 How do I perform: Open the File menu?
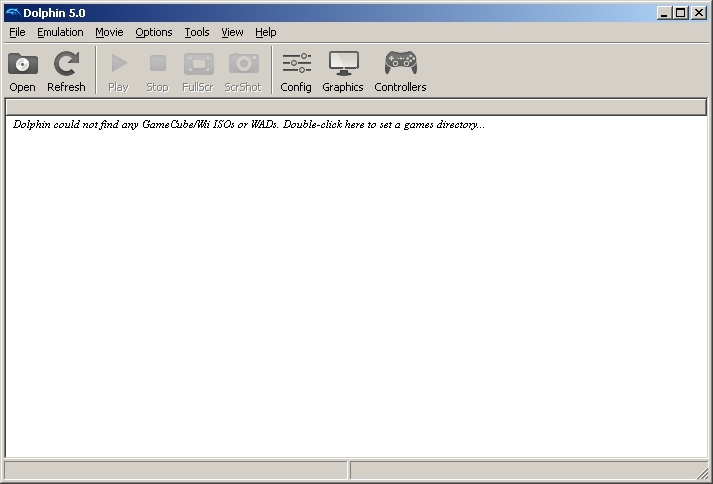(x=17, y=32)
